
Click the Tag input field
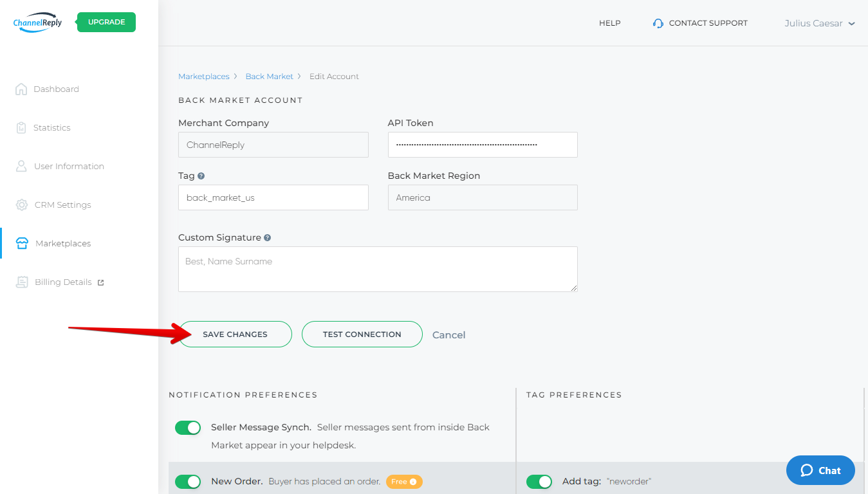click(273, 197)
